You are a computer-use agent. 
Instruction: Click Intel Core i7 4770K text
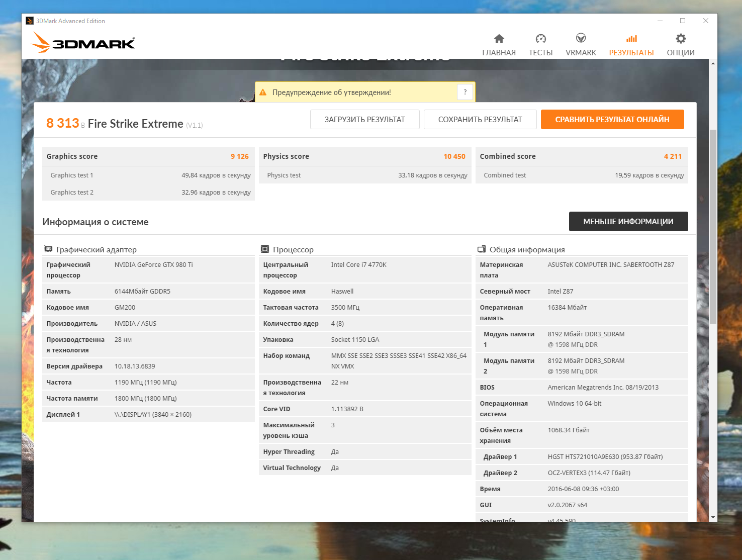tap(359, 265)
